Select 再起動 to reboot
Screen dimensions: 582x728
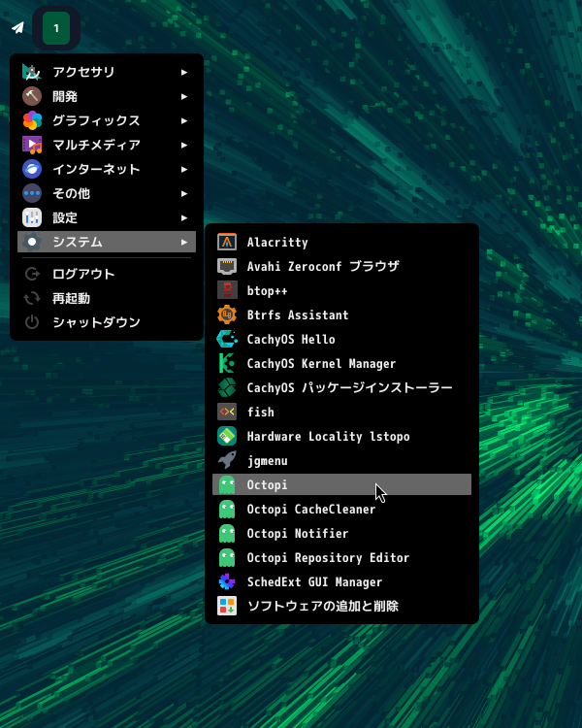tap(107, 298)
